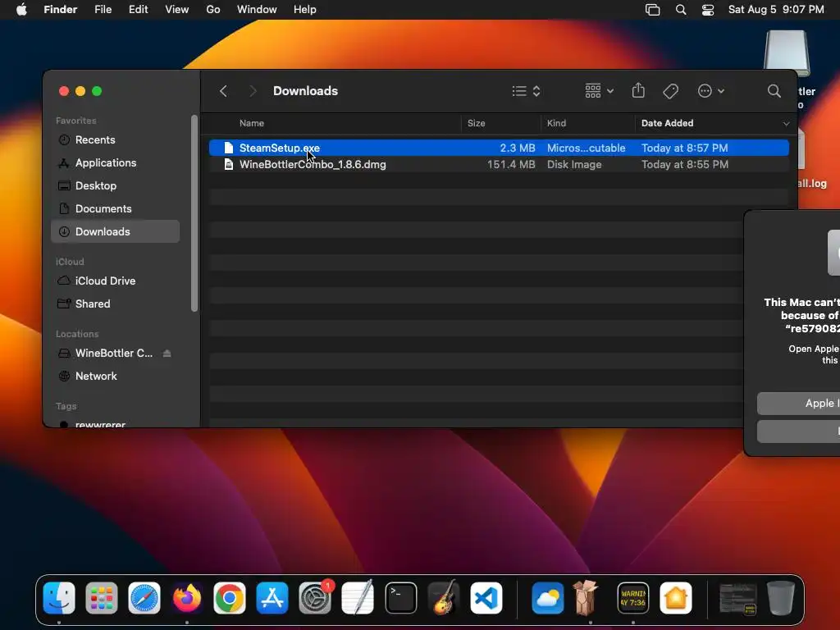Open App Store from the Dock
Image resolution: width=840 pixels, height=630 pixels.
point(272,598)
